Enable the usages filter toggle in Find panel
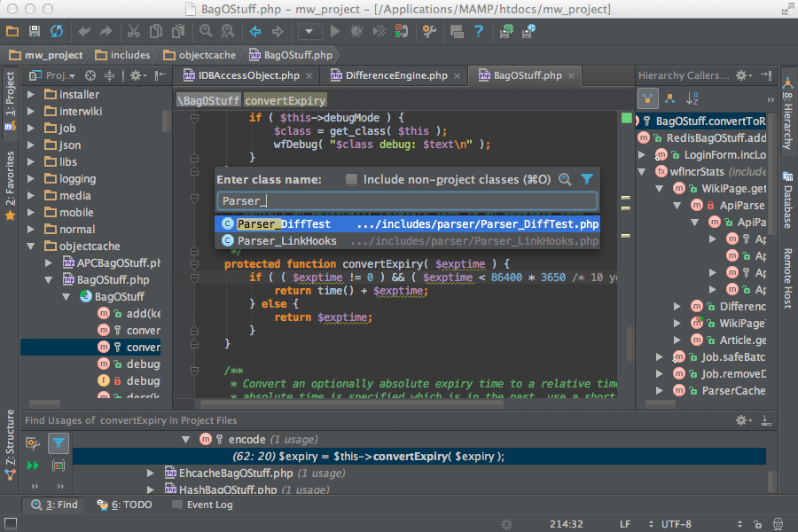Image resolution: width=798 pixels, height=532 pixels. pos(59,443)
